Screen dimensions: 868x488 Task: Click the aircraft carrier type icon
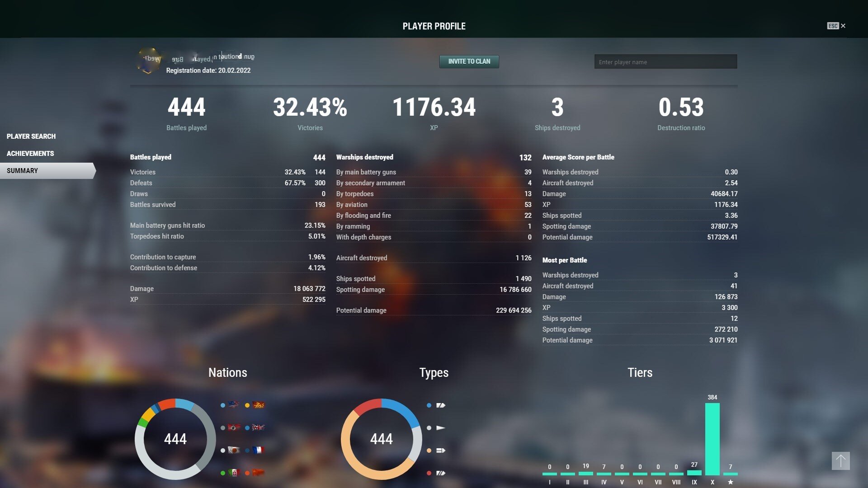click(x=441, y=450)
